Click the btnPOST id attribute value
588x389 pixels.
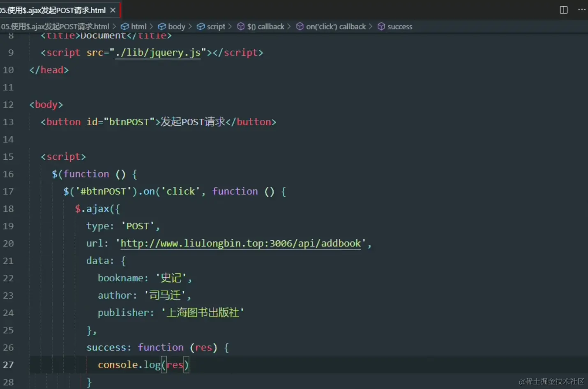[129, 122]
